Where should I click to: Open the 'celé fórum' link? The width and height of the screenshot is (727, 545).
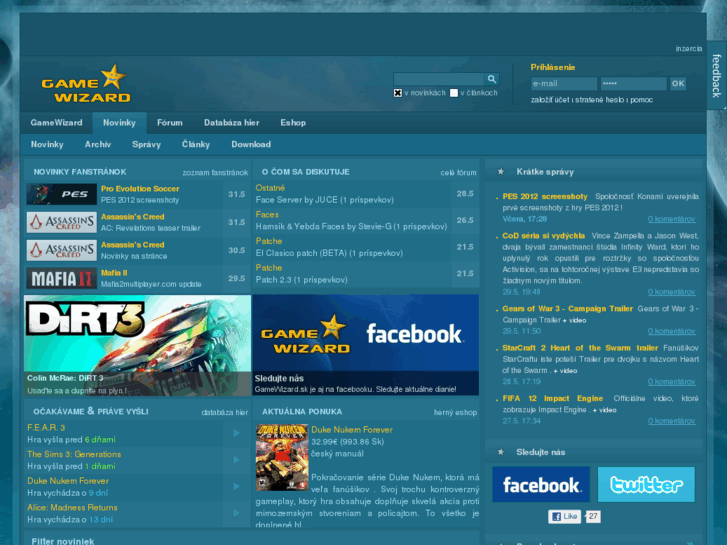[x=459, y=173]
